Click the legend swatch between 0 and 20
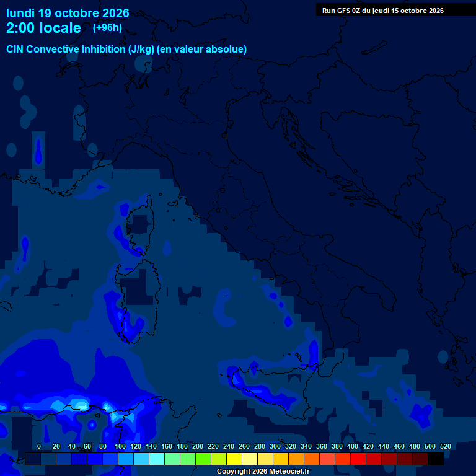The width and height of the screenshot is (476, 476). coord(48,459)
